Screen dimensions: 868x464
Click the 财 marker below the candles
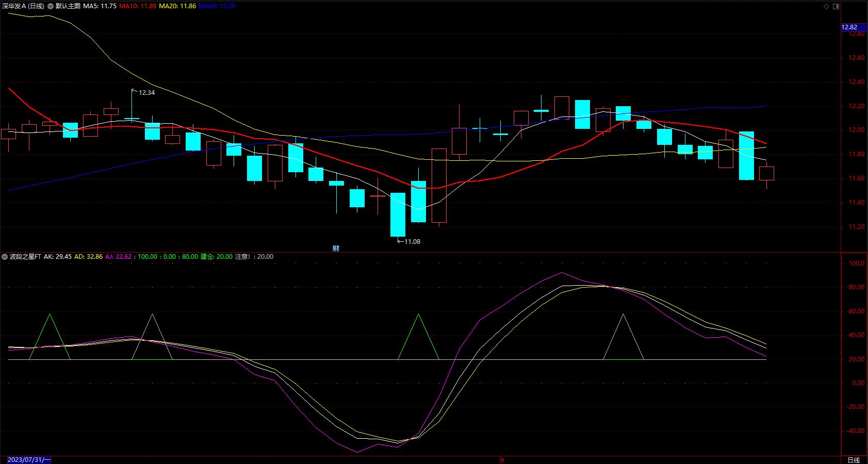click(336, 248)
